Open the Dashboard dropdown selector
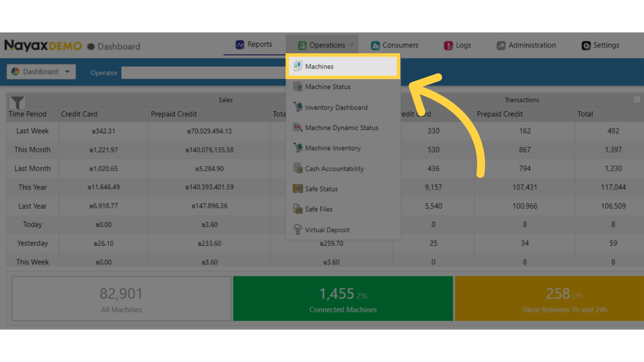The height and width of the screenshot is (362, 644). (41, 71)
